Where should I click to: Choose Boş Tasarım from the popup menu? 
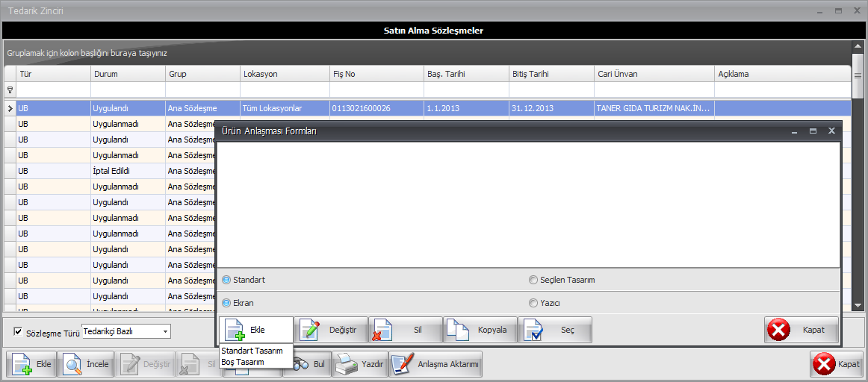(x=243, y=362)
